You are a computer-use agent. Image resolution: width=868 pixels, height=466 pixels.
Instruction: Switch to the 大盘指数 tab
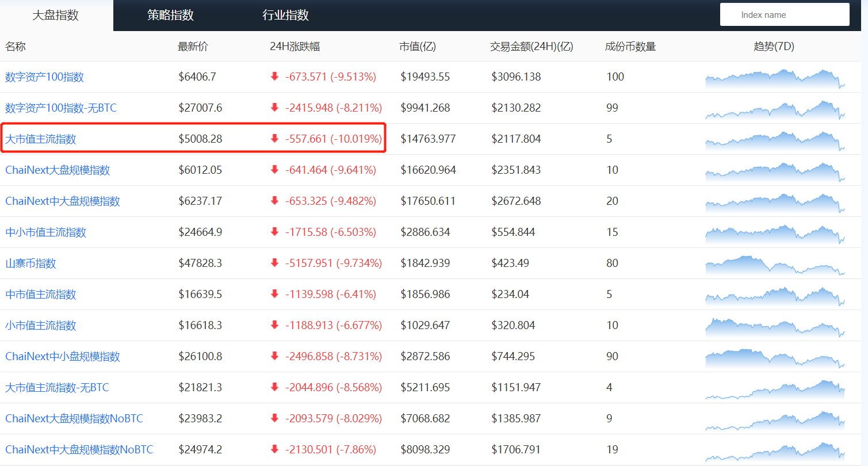point(56,16)
